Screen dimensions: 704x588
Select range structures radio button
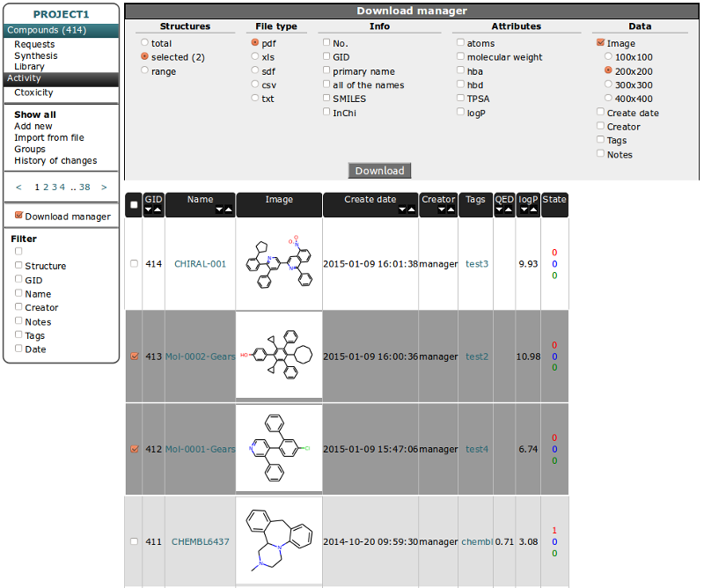pyautogui.click(x=144, y=70)
